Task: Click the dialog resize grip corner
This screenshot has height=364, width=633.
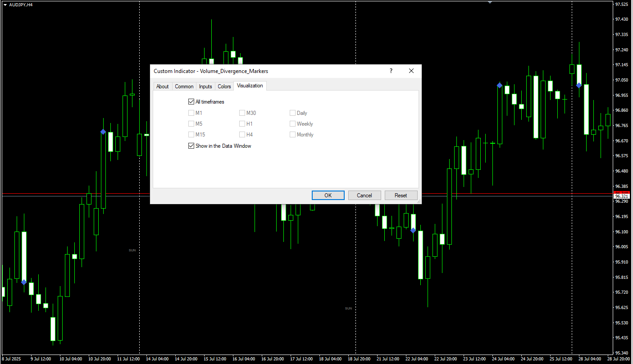Action: tap(419, 202)
